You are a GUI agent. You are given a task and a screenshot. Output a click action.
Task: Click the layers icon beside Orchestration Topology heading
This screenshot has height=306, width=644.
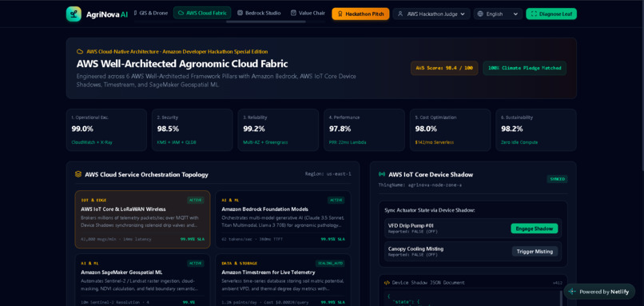click(x=78, y=174)
